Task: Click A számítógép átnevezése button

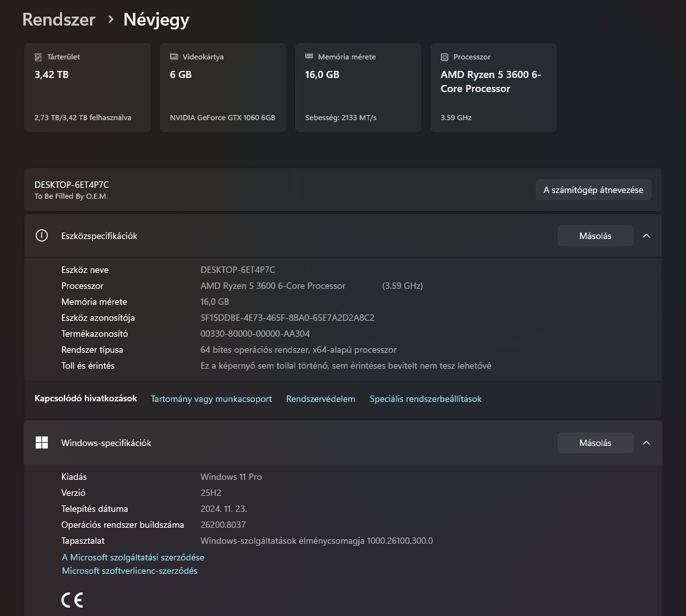Action: tap(593, 190)
